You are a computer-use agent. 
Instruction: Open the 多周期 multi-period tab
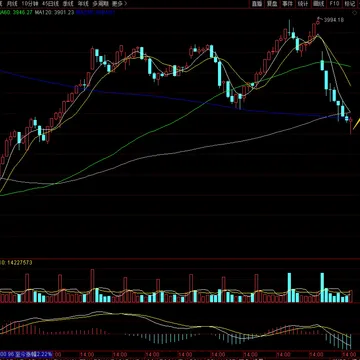pyautogui.click(x=101, y=4)
